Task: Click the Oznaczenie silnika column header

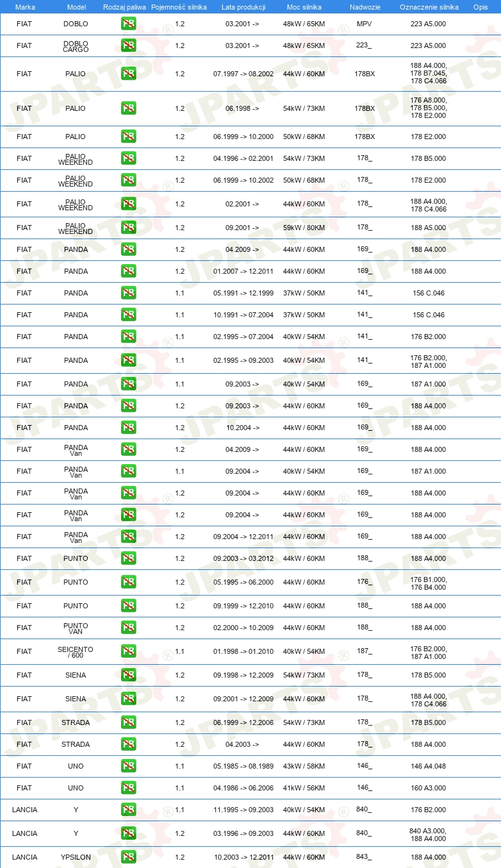Action: pyautogui.click(x=429, y=6)
